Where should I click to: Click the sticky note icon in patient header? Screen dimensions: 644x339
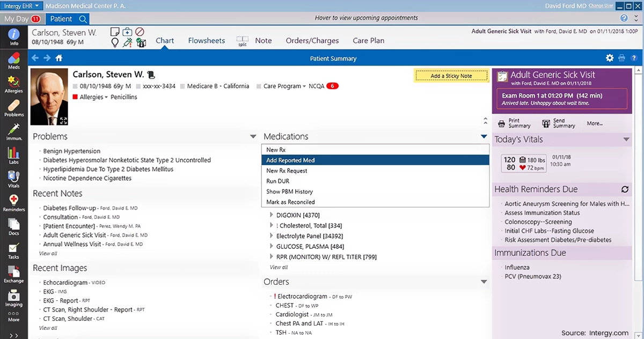(115, 32)
